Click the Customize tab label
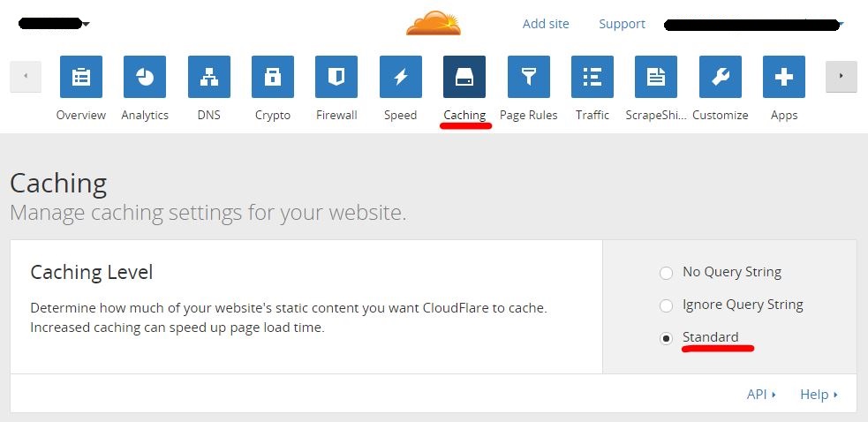The height and width of the screenshot is (422, 868). coord(721,115)
